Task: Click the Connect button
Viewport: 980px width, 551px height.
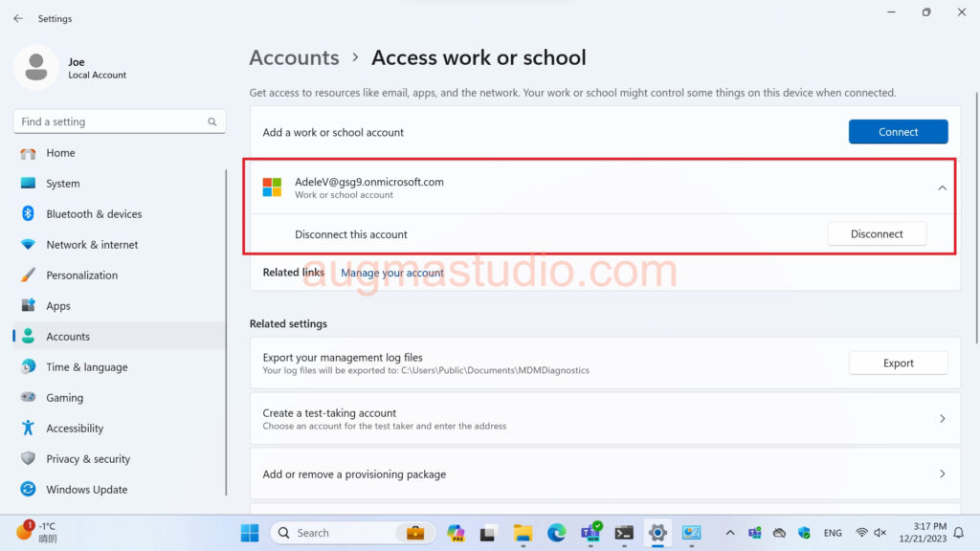Action: click(898, 132)
